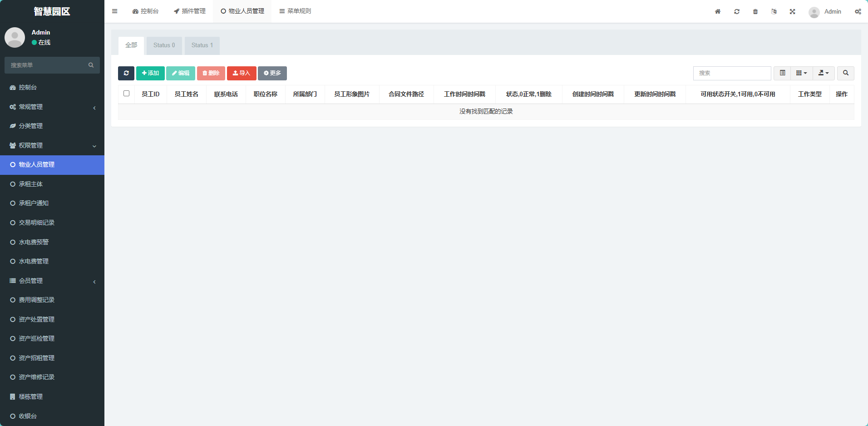Open the settings gears icon at top right
The image size is (868, 426).
pyautogui.click(x=858, y=11)
